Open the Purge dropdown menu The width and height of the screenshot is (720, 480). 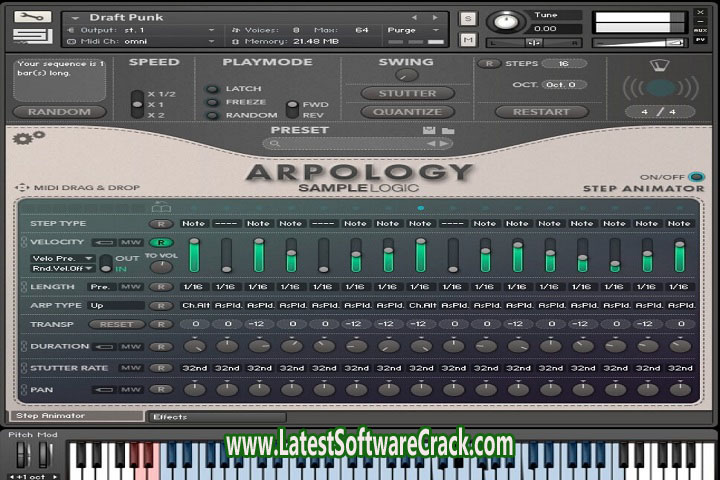click(413, 30)
